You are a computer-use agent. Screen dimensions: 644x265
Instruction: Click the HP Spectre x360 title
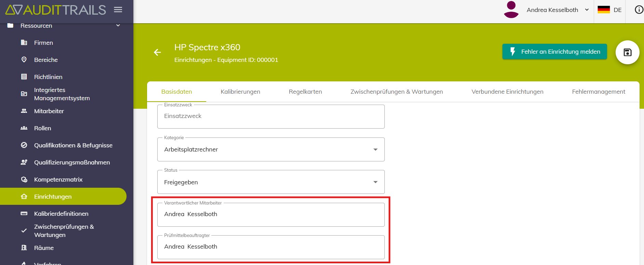coord(207,47)
